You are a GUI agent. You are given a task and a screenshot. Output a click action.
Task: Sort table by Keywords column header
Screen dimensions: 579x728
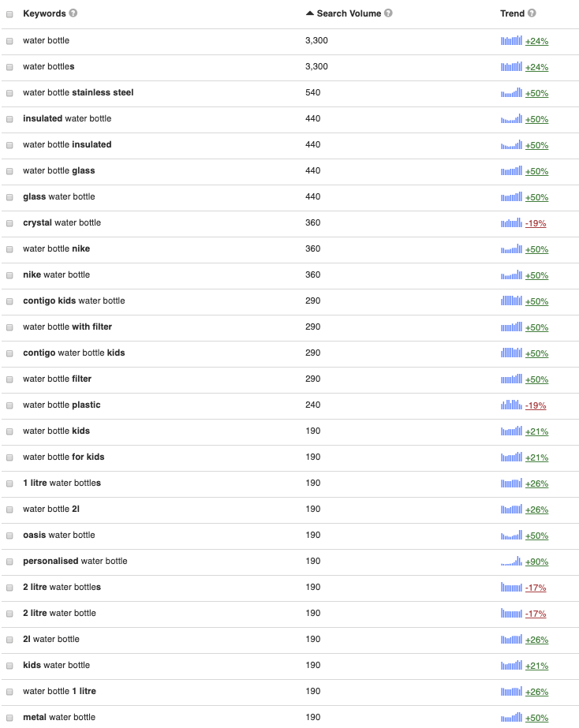coord(44,13)
